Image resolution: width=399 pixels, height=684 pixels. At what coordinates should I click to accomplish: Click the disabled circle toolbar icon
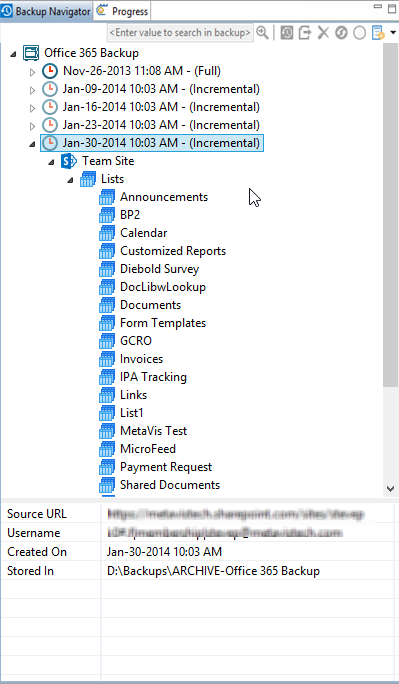[359, 33]
